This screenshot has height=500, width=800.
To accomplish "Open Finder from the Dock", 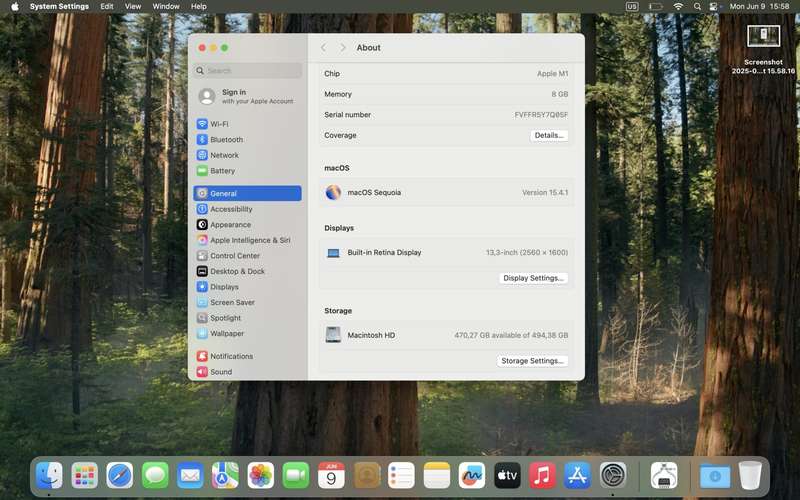I will (x=49, y=476).
